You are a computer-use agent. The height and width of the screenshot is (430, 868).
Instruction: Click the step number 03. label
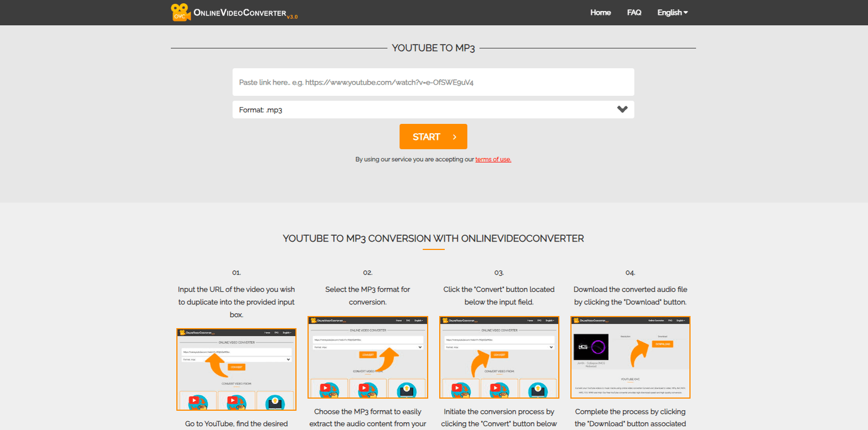(499, 273)
